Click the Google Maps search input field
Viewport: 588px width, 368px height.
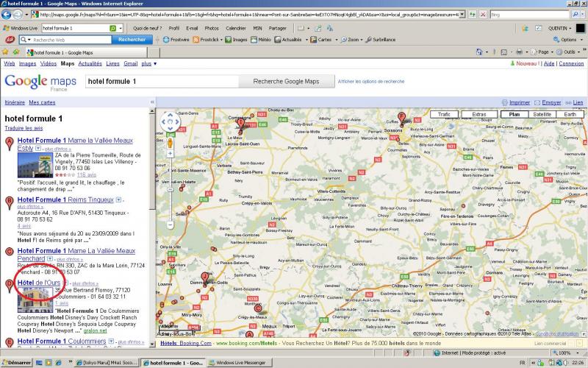[x=162, y=81]
